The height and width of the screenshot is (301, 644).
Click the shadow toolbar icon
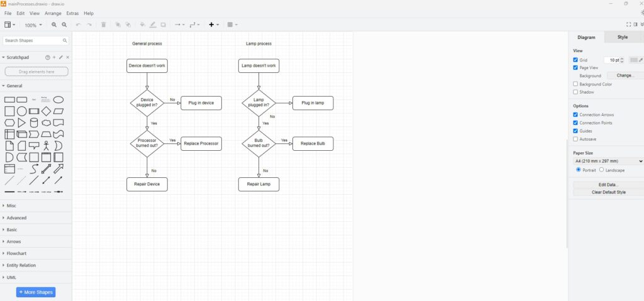(163, 25)
